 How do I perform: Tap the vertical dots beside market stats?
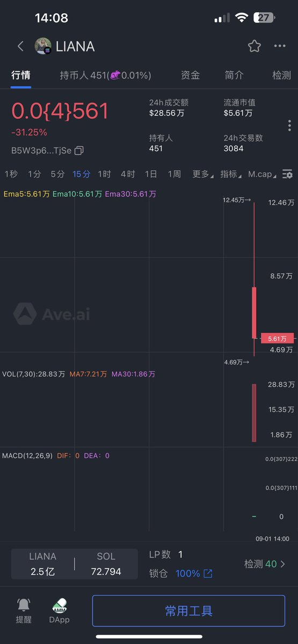click(x=289, y=126)
